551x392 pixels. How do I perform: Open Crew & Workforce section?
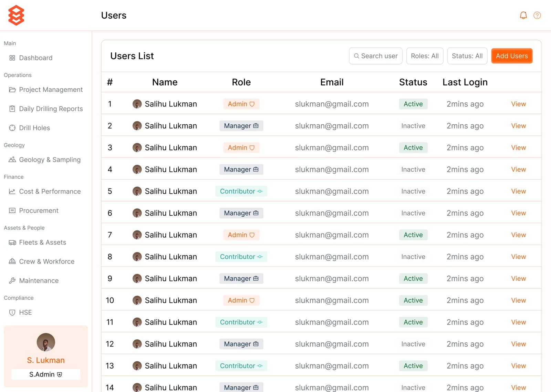pos(47,261)
